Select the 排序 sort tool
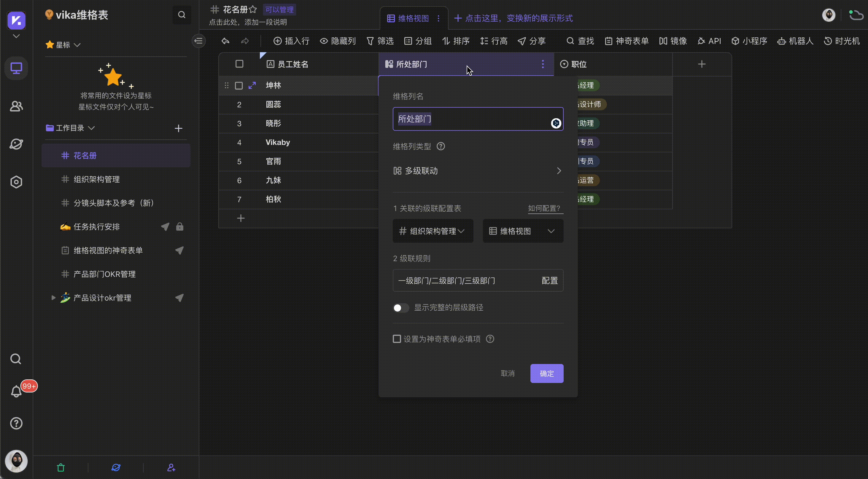Image resolution: width=868 pixels, height=479 pixels. coord(456,41)
